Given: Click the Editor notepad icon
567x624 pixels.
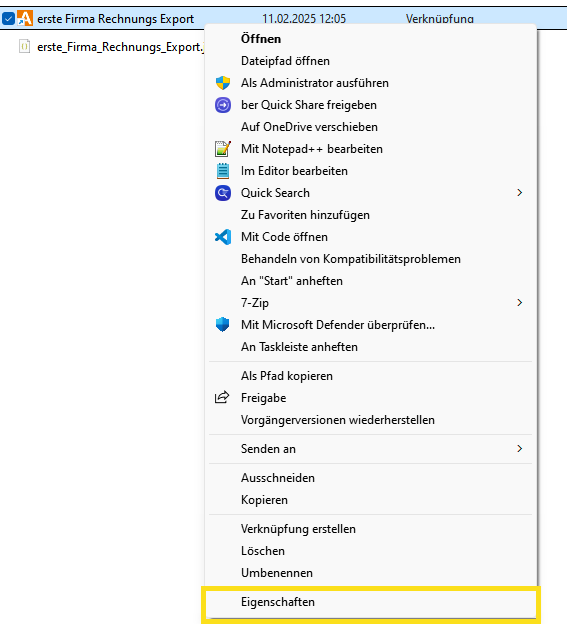Looking at the screenshot, I should pos(223,171).
